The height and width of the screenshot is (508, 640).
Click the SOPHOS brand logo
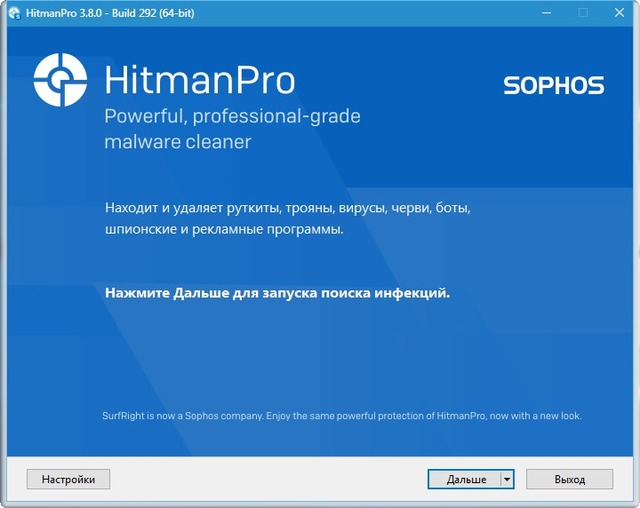point(553,86)
